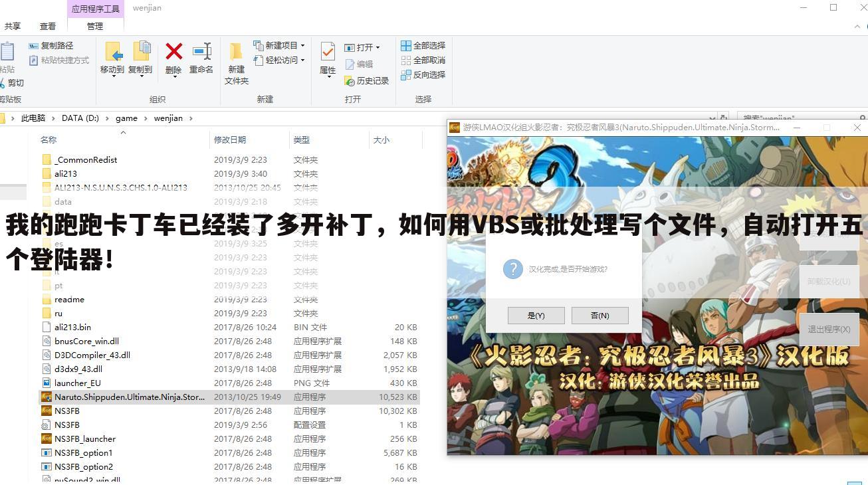
Task: Create a New Folder (新建文件夹)
Action: pyautogui.click(x=236, y=63)
